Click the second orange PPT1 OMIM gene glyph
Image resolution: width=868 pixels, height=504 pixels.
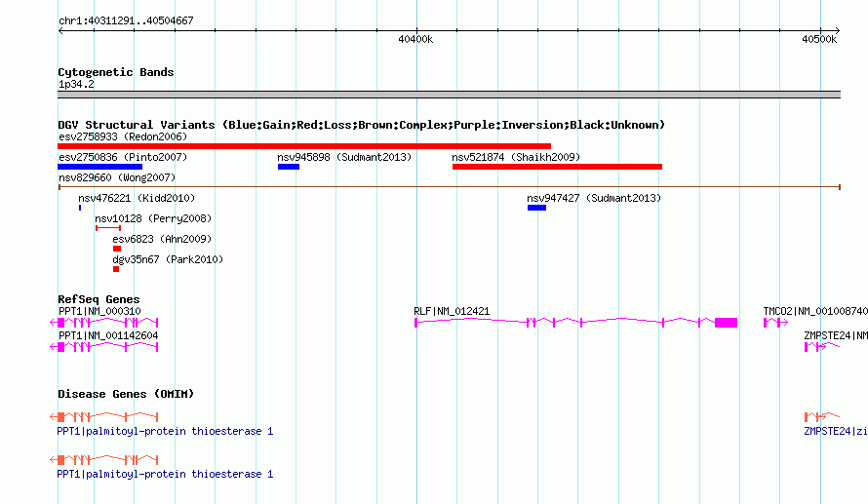104,460
